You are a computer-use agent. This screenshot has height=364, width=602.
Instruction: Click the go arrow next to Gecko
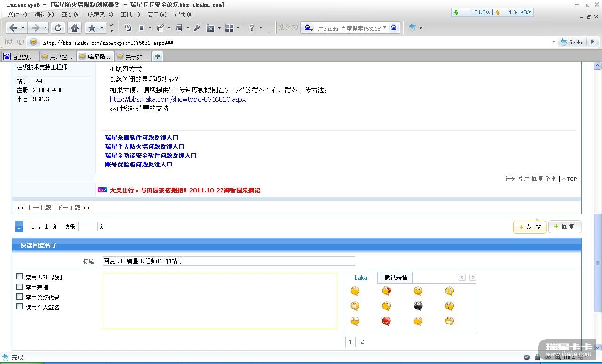[593, 42]
